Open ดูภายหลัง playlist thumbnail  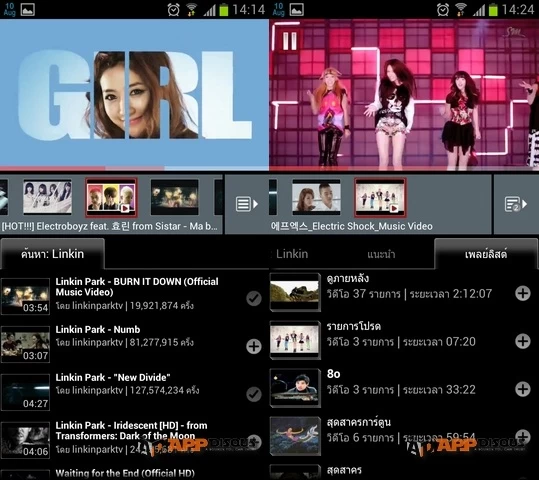click(x=295, y=292)
